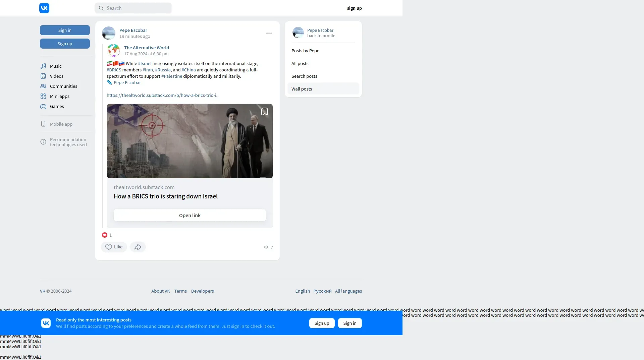Click the Videos grid icon
Viewport: 644px width, 360px height.
[43, 76]
